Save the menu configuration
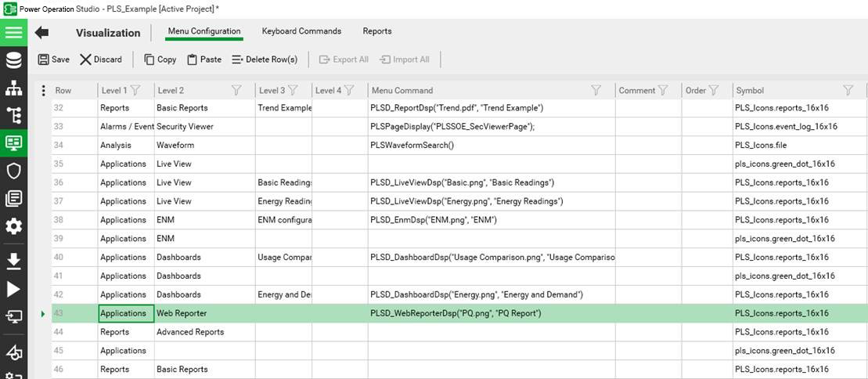Image resolution: width=868 pixels, height=379 pixels. click(x=54, y=60)
